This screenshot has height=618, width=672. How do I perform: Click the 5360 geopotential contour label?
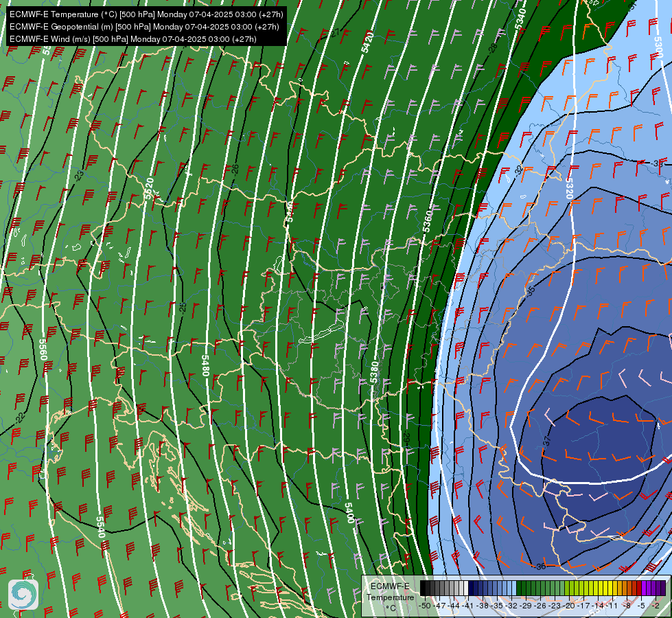coord(428,221)
